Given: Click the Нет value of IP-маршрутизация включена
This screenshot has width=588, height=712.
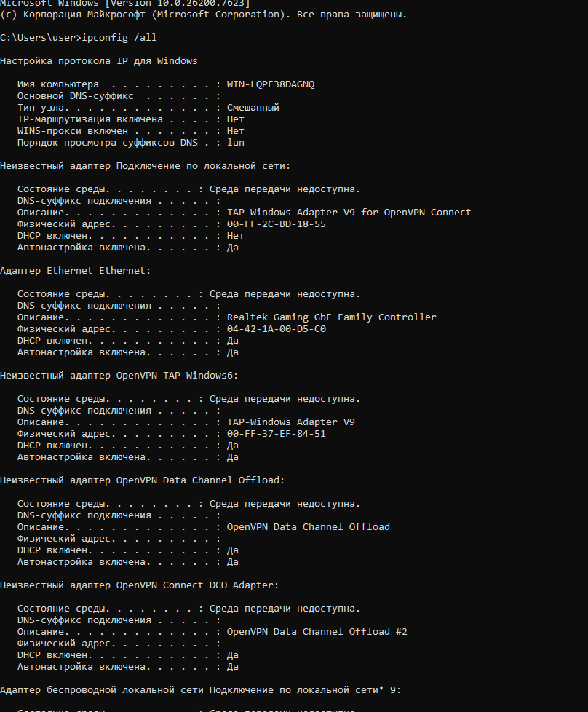Looking at the screenshot, I should [235, 119].
